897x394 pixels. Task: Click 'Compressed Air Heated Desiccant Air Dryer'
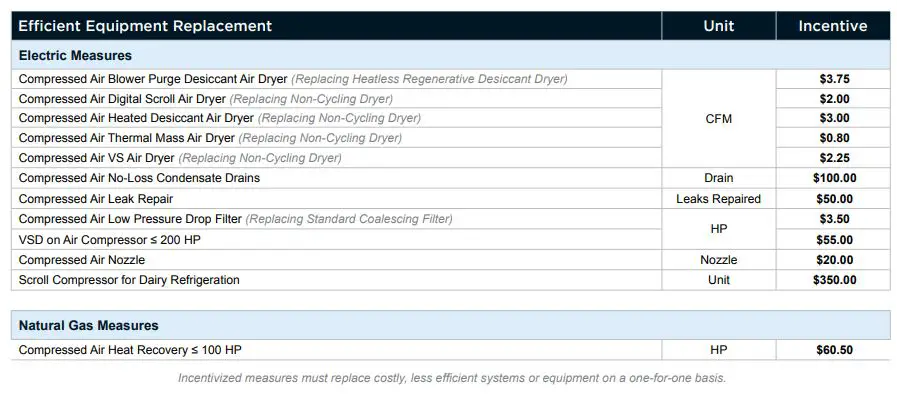pos(136,118)
